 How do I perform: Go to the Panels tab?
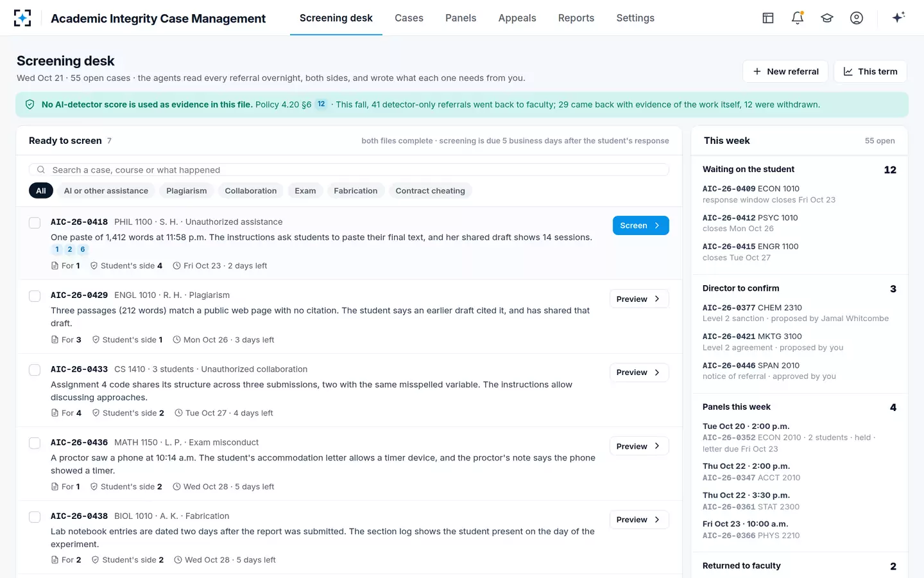pyautogui.click(x=461, y=18)
